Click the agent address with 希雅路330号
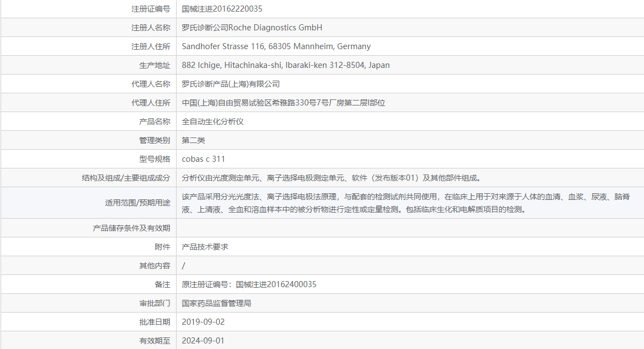This screenshot has height=349, width=644. point(284,103)
